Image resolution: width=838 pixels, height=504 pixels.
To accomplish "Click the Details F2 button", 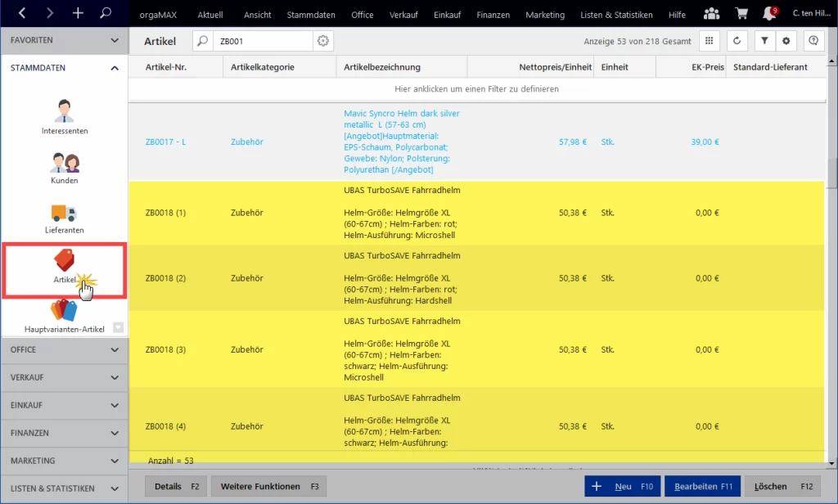I will pos(177,486).
